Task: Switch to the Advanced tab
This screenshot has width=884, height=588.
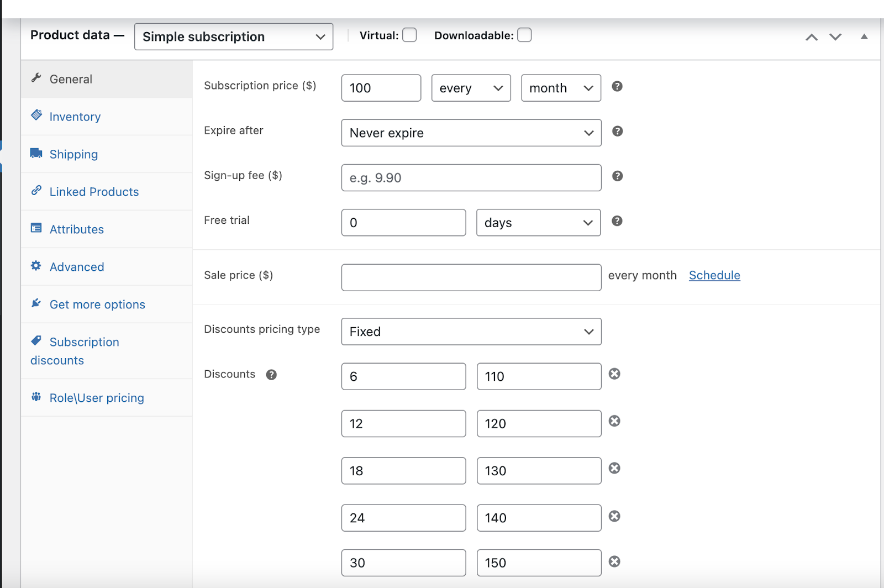Action: pos(107,267)
